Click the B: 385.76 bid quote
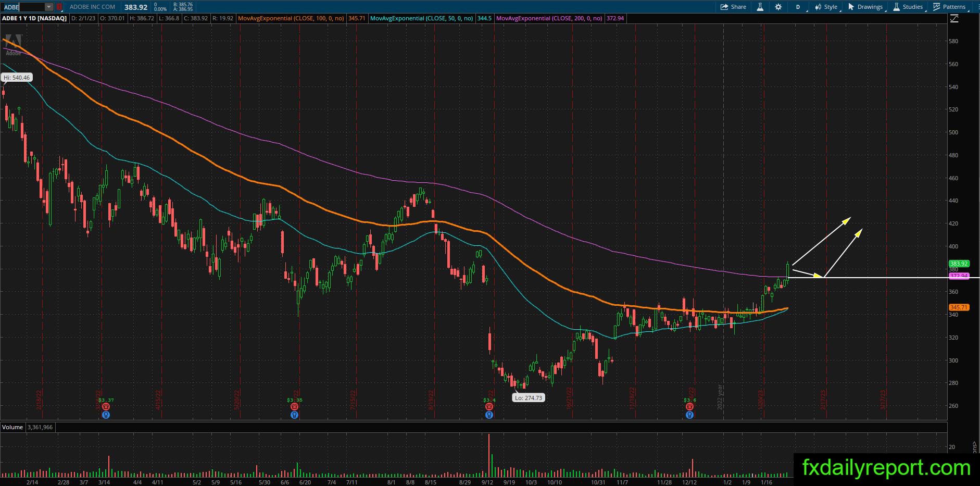The image size is (980, 486). pos(183,5)
